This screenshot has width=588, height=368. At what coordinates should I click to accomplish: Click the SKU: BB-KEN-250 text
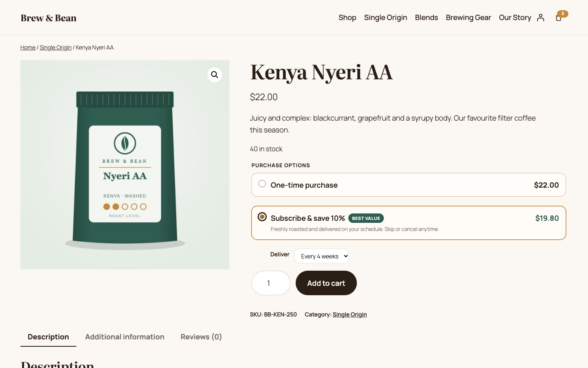pos(273,314)
